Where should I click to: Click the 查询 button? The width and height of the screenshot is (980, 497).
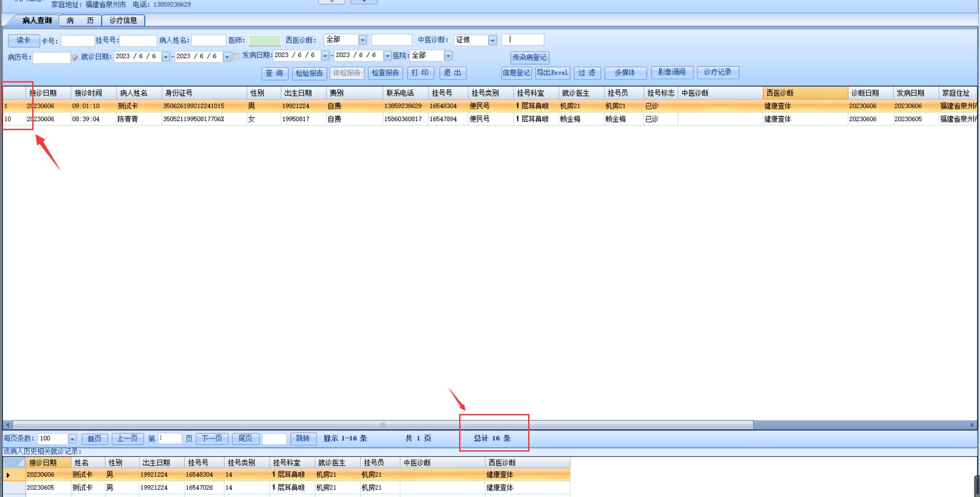(274, 73)
